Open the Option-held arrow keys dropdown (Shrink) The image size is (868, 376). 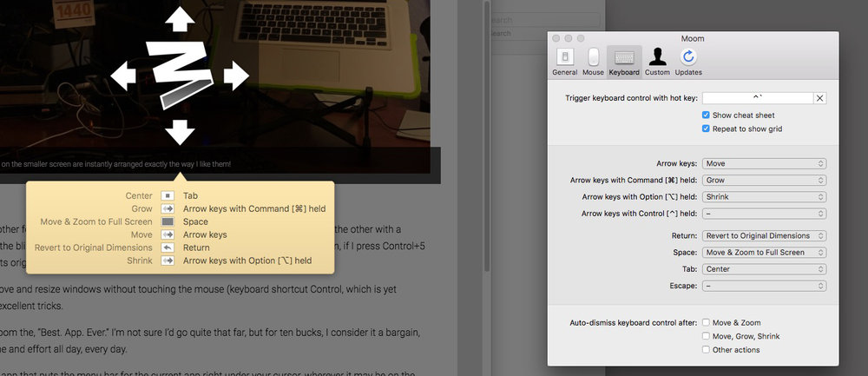(x=765, y=197)
